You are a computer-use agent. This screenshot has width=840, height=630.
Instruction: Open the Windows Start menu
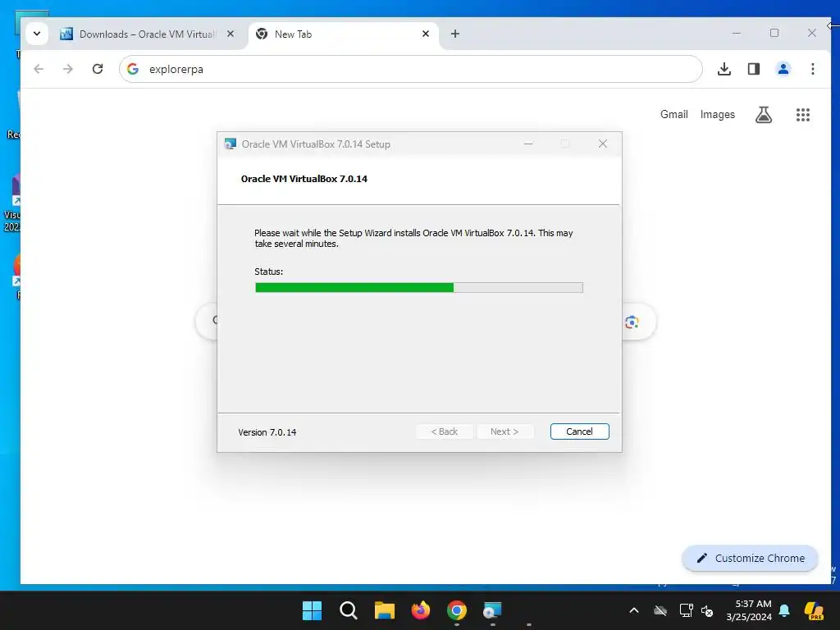(312, 610)
